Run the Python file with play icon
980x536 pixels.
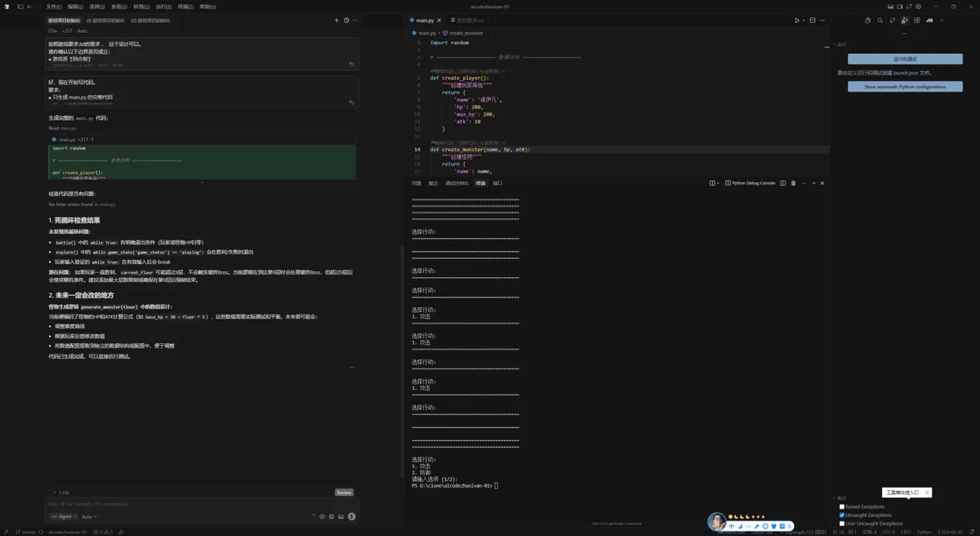point(797,20)
